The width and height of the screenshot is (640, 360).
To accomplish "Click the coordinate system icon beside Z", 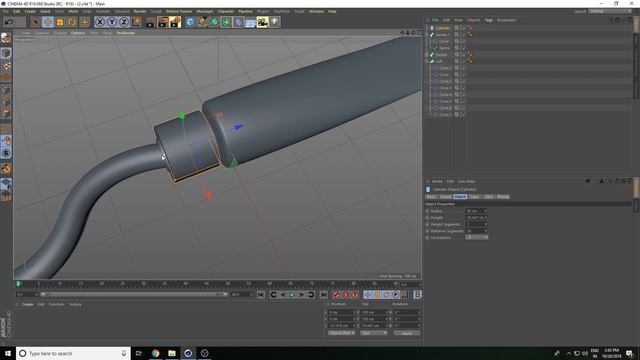I will 136,22.
